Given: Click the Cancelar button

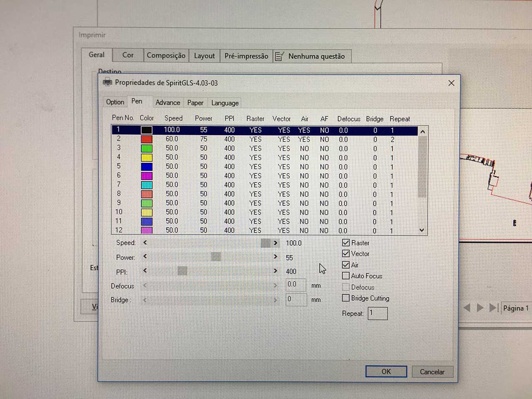Looking at the screenshot, I should (x=432, y=372).
